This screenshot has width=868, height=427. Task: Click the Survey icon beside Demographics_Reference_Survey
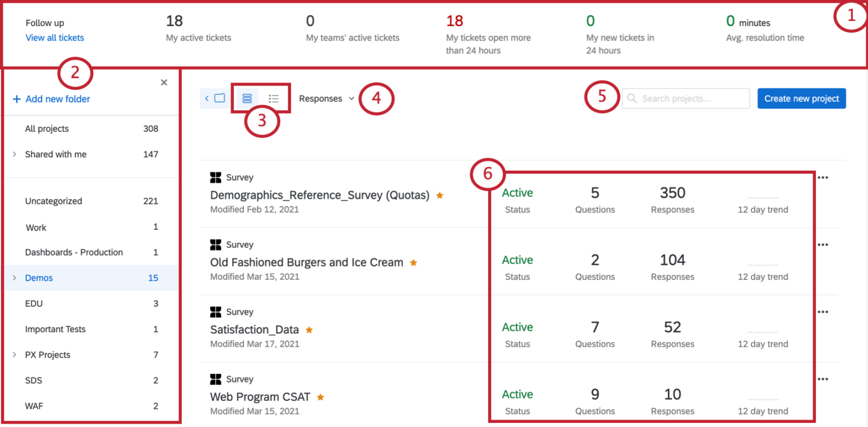point(215,177)
